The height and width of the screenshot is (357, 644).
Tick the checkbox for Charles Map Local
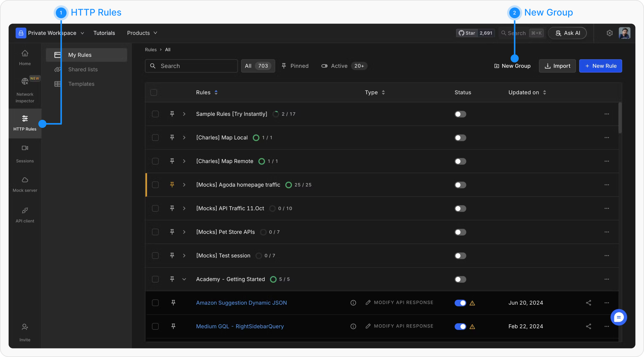[155, 138]
